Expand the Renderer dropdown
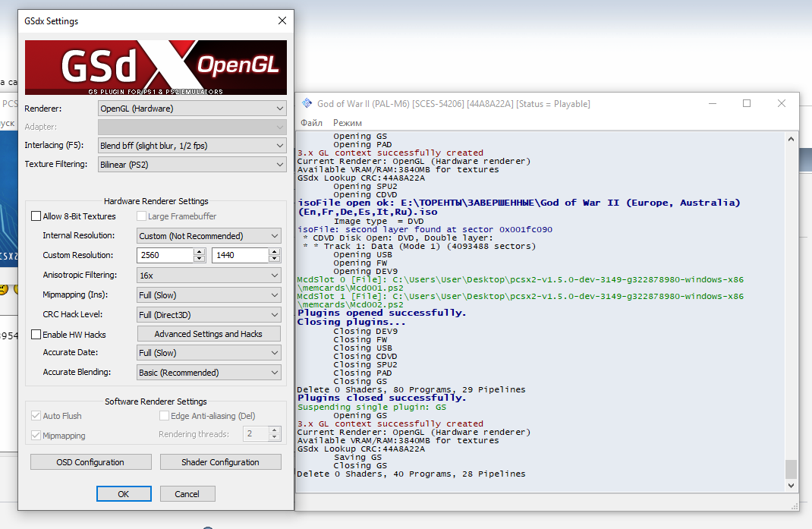812x529 pixels. 192,109
